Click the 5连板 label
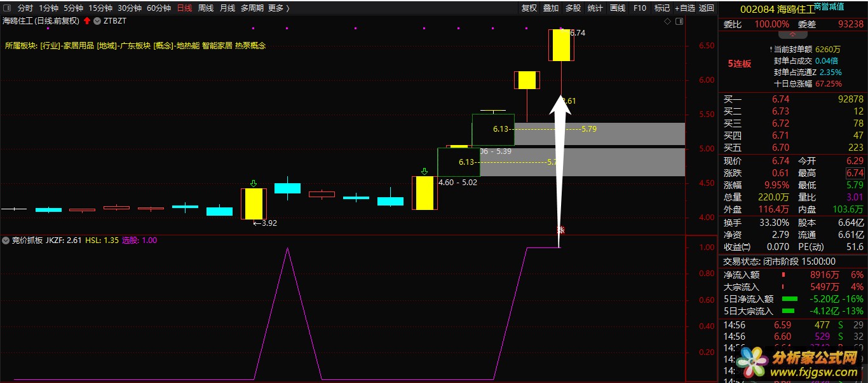The image size is (868, 383). [x=739, y=64]
